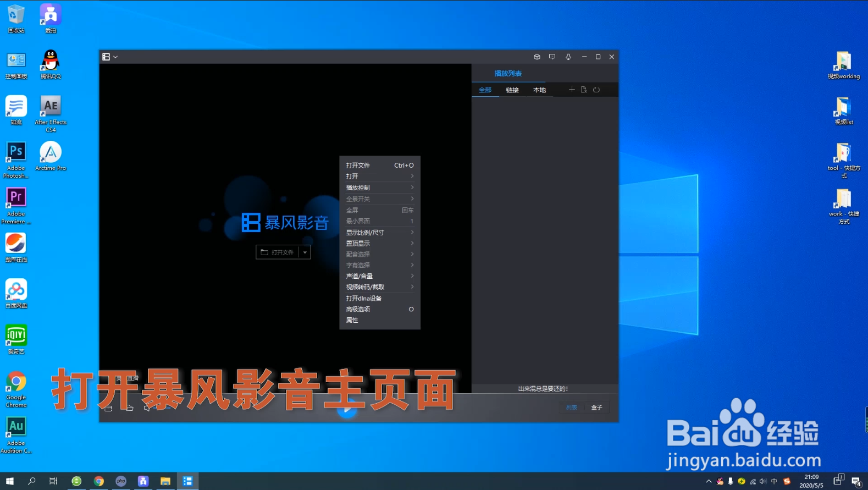Open 视频list desktop folder
This screenshot has width=868, height=490.
pos(844,111)
